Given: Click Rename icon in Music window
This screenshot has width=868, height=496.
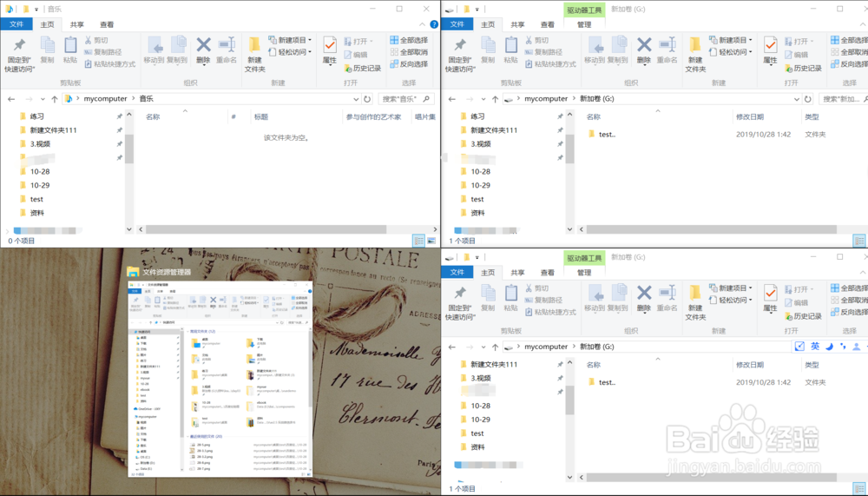Looking at the screenshot, I should coord(227,50).
